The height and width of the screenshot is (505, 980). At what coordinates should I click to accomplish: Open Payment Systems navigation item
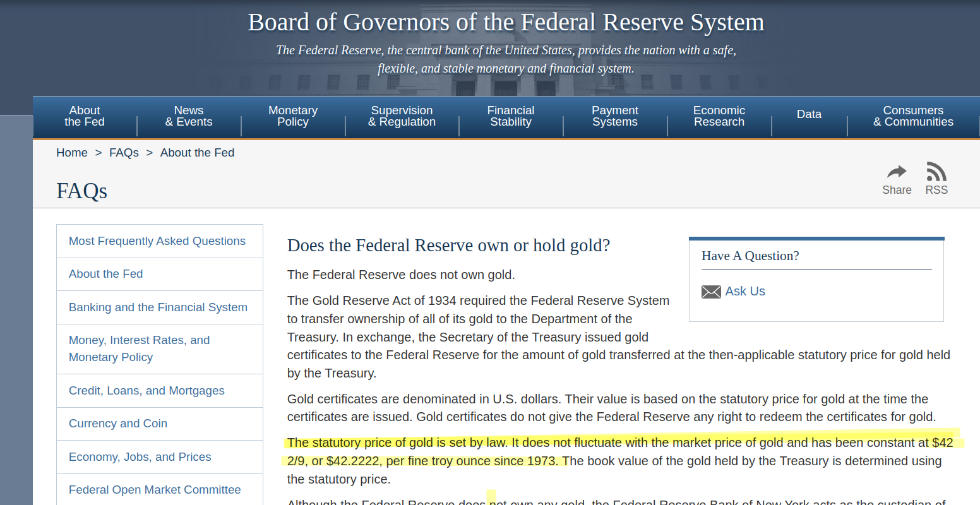coord(614,116)
